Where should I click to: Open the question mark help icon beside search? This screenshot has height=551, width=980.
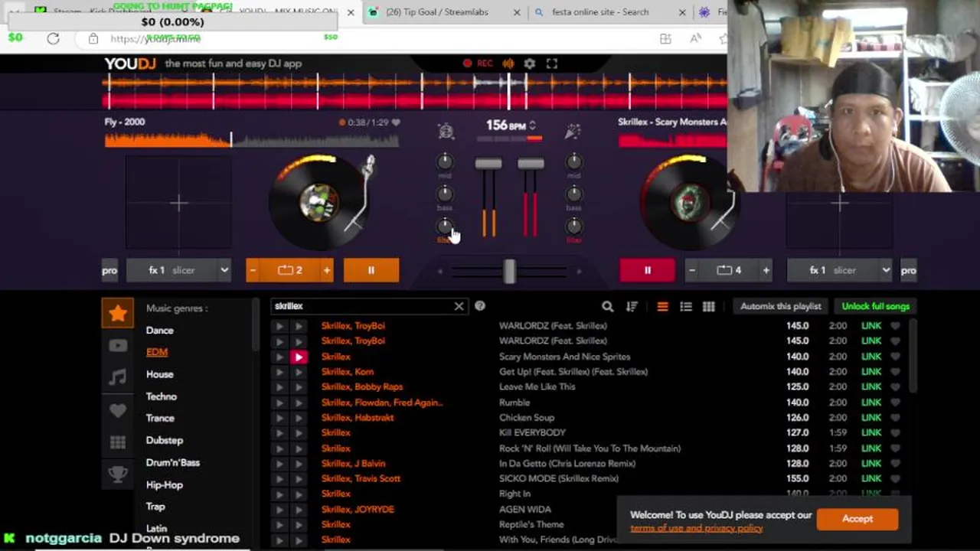(x=480, y=306)
